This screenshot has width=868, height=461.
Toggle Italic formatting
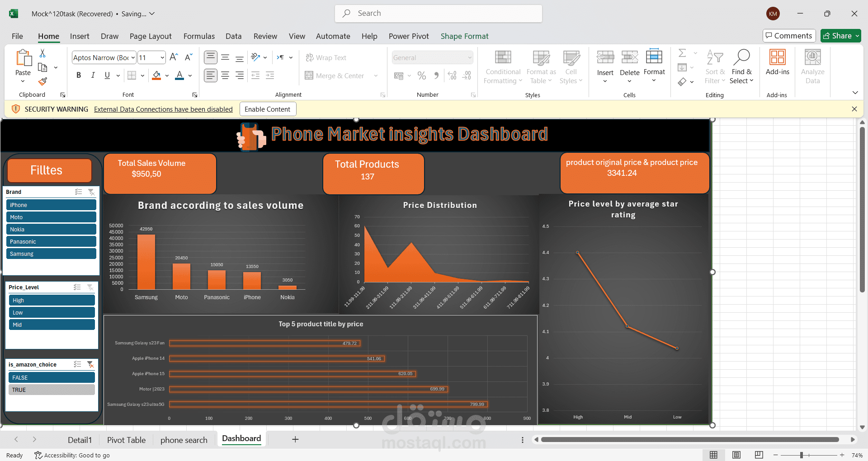click(x=93, y=75)
